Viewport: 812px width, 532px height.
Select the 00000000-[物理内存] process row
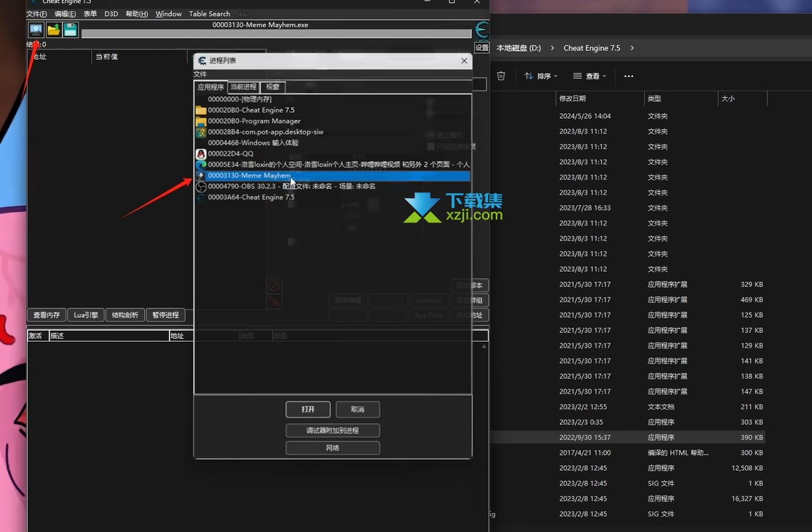pos(333,99)
